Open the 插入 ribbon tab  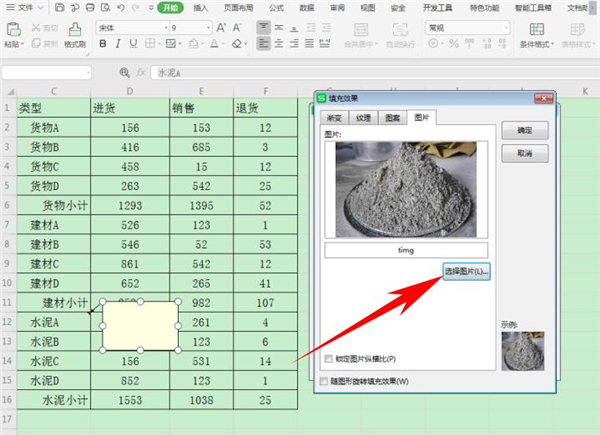[x=201, y=7]
